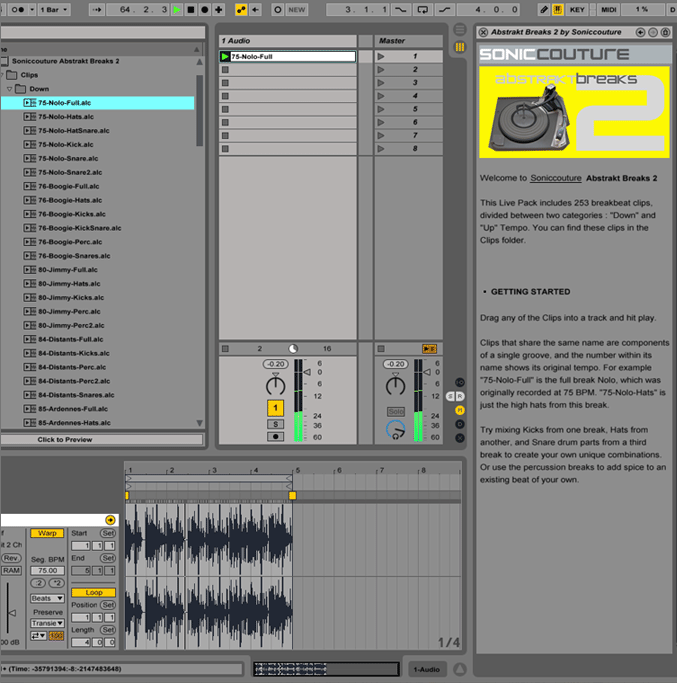Click the Rev. reverse button
The image size is (677, 683).
click(11, 558)
